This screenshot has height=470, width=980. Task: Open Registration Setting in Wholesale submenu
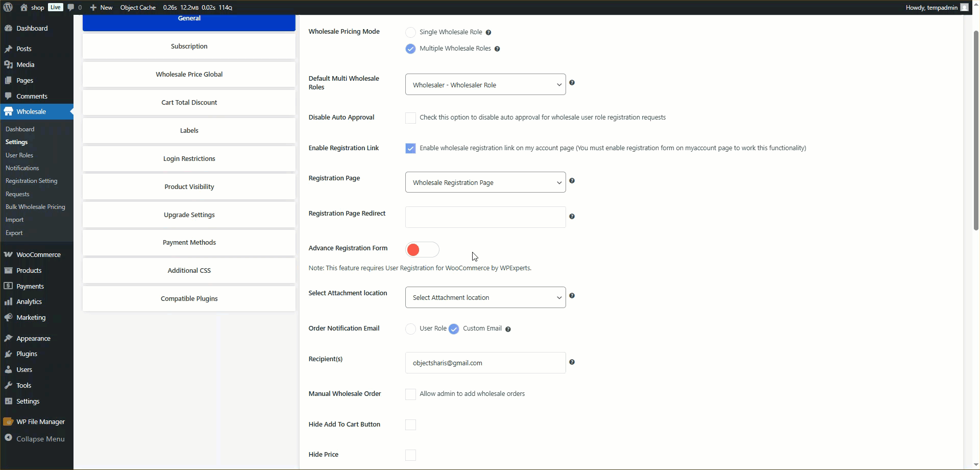pos(31,181)
